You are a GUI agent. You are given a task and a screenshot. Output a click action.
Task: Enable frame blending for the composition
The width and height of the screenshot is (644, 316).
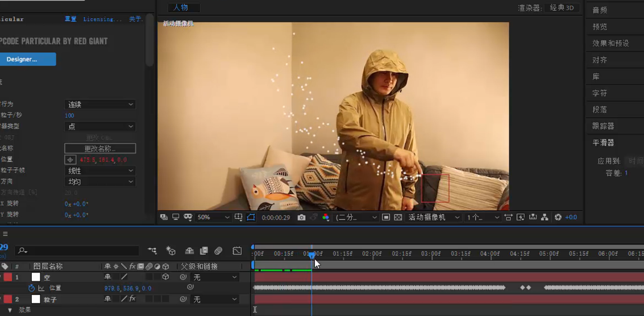click(x=203, y=251)
